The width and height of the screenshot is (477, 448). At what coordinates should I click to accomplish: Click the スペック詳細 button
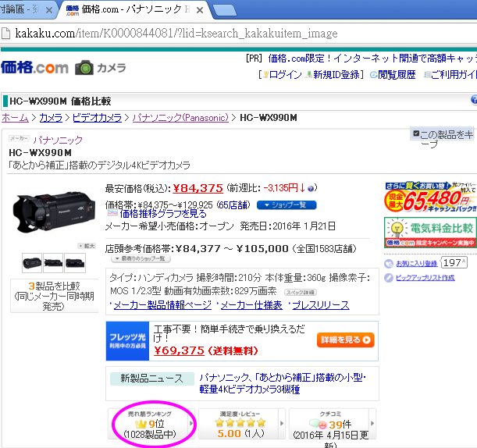[x=301, y=292]
